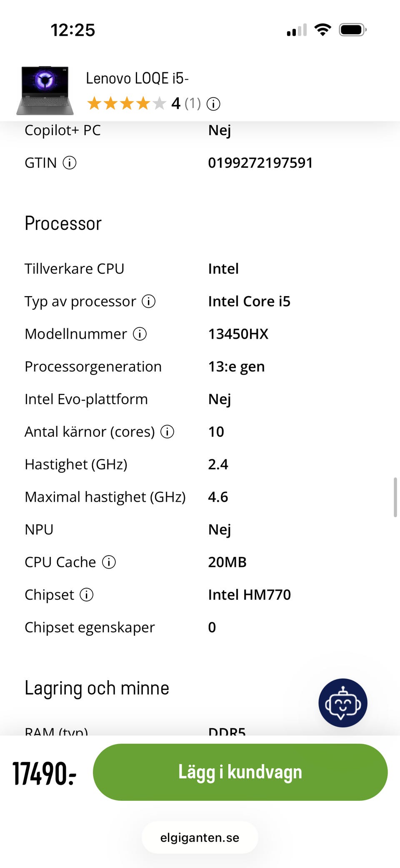
Task: Tap the Lenovo LOQE i5- product title
Action: tap(137, 78)
